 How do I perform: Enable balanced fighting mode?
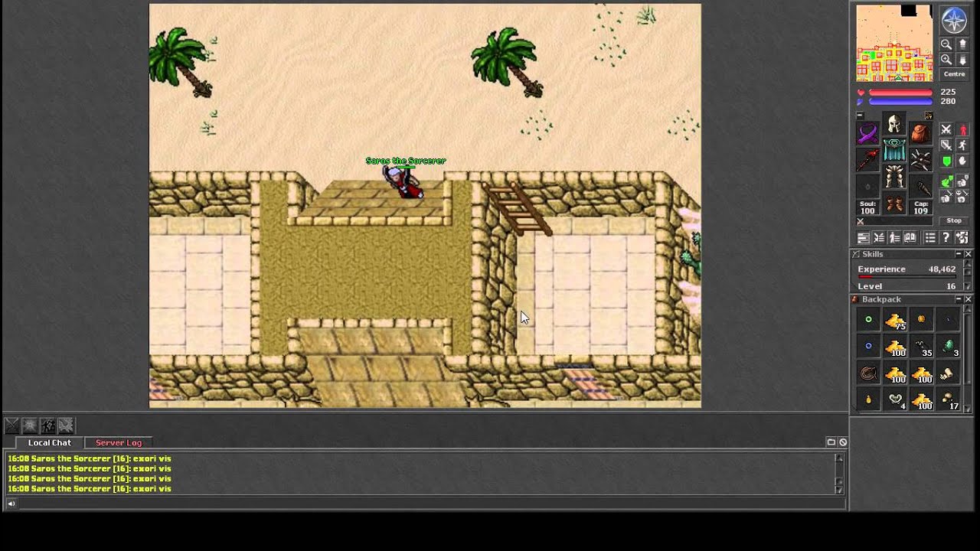point(946,145)
